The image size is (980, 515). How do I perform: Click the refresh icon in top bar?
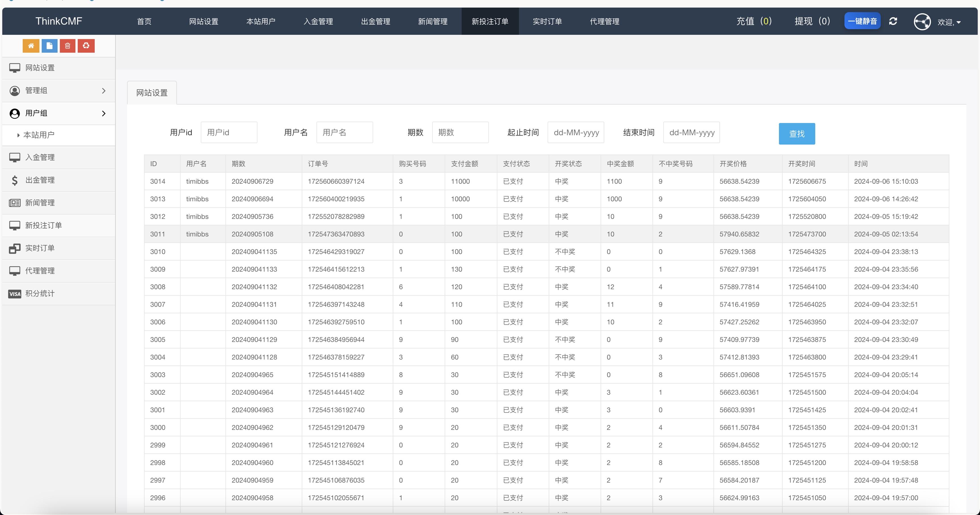[893, 21]
